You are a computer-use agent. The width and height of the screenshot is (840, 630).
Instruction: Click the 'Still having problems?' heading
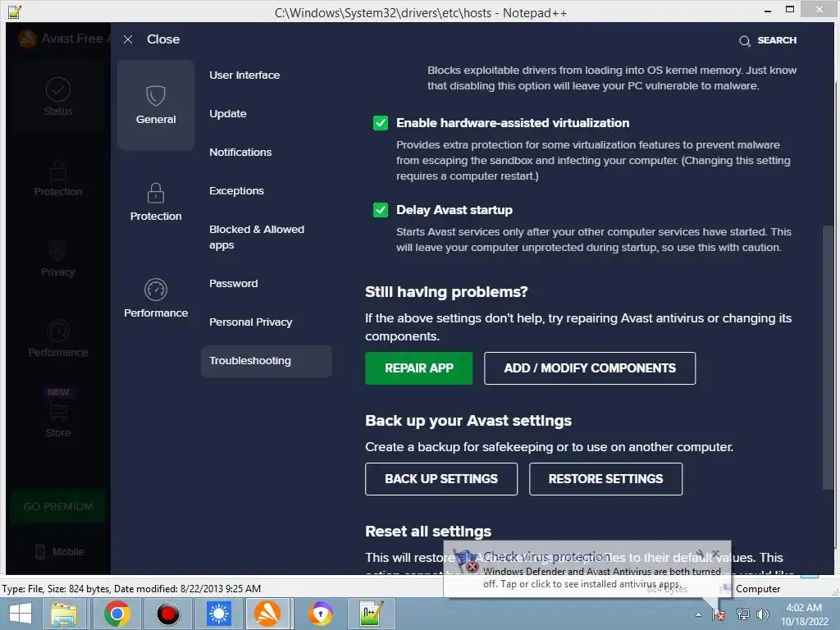click(446, 292)
